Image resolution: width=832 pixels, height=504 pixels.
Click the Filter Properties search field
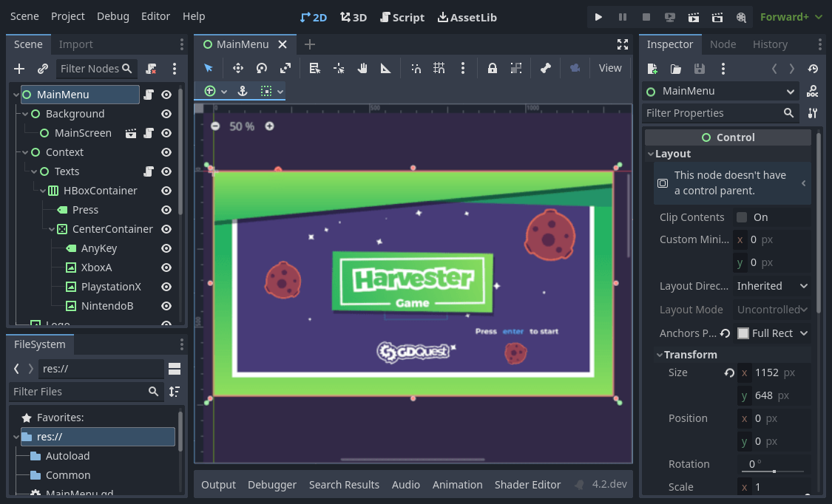710,112
